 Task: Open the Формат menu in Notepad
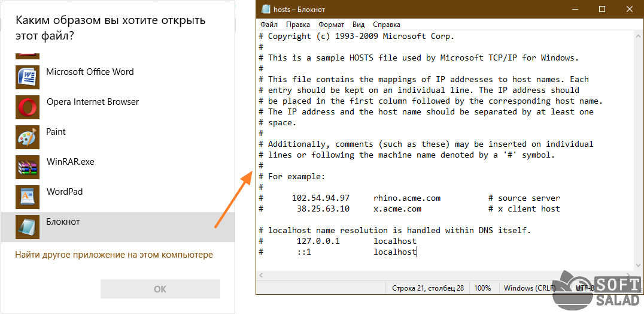coord(331,25)
